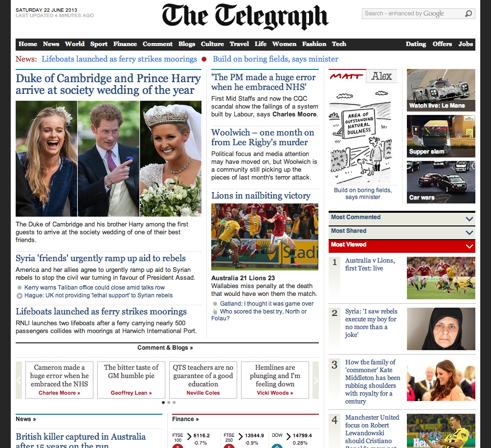Go to the Sport section

coord(99,44)
